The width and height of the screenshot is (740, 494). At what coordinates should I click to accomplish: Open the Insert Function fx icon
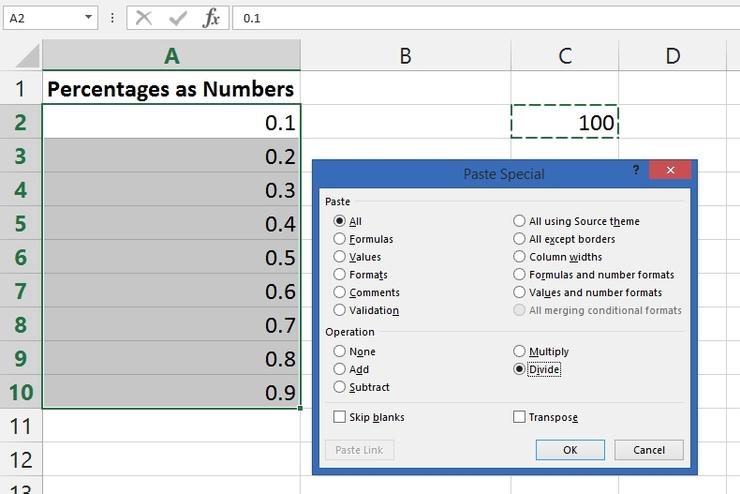coord(210,18)
